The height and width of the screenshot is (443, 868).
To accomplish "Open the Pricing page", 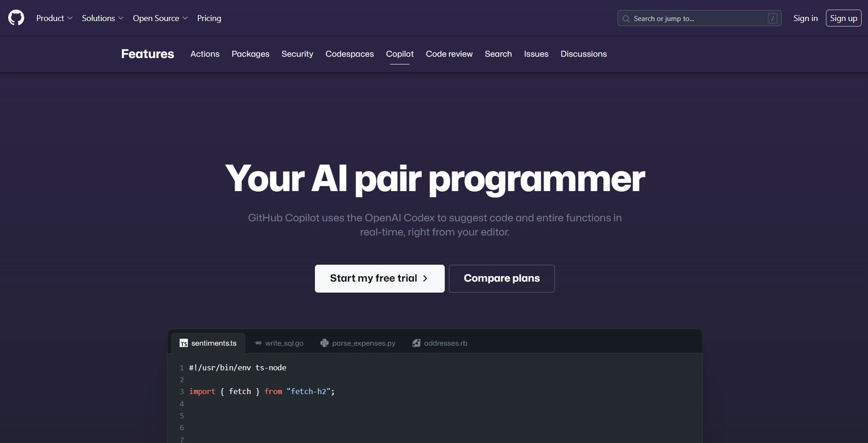I will (209, 18).
